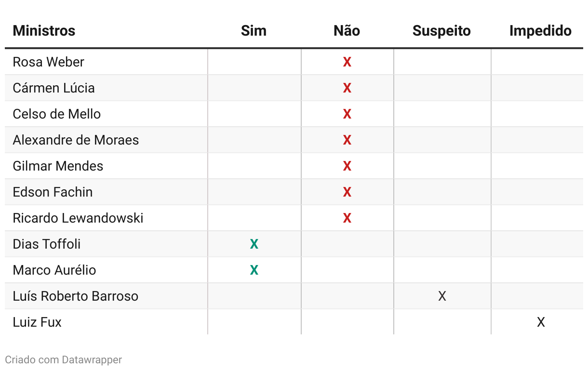Select the red X for Gilmar Mendes

click(347, 166)
